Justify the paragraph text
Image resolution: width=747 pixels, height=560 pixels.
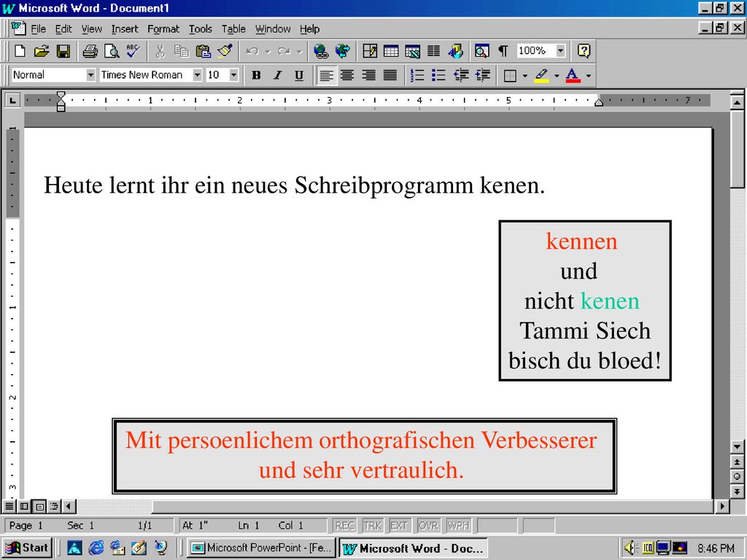tap(390, 75)
